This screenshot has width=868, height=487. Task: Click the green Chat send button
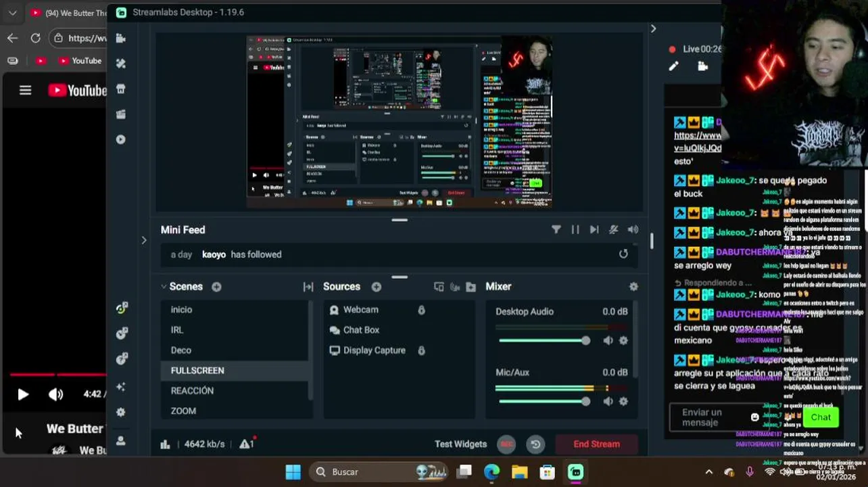821,417
